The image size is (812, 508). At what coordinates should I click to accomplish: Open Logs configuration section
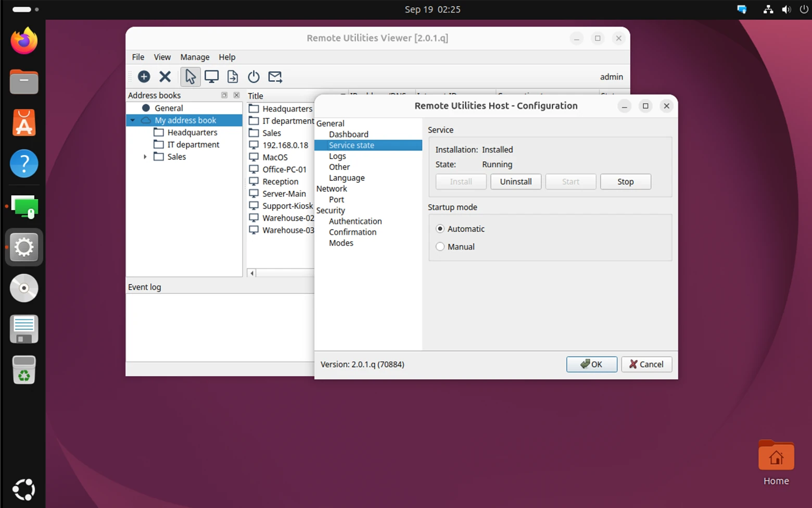(x=337, y=156)
